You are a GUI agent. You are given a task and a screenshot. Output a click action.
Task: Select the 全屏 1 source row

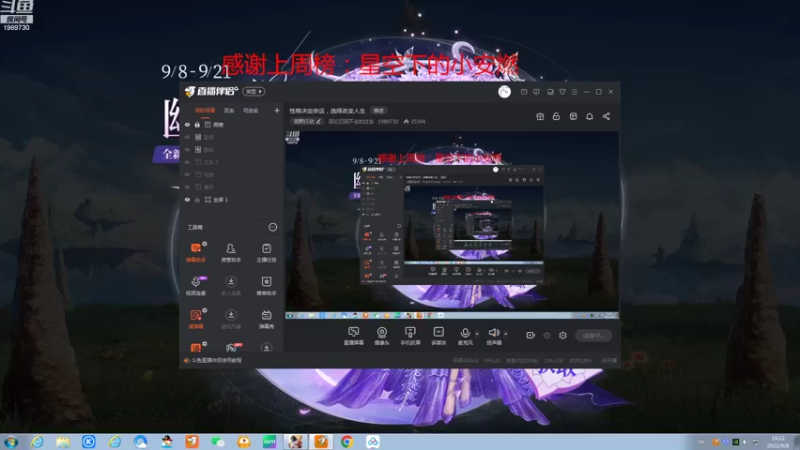click(x=232, y=199)
